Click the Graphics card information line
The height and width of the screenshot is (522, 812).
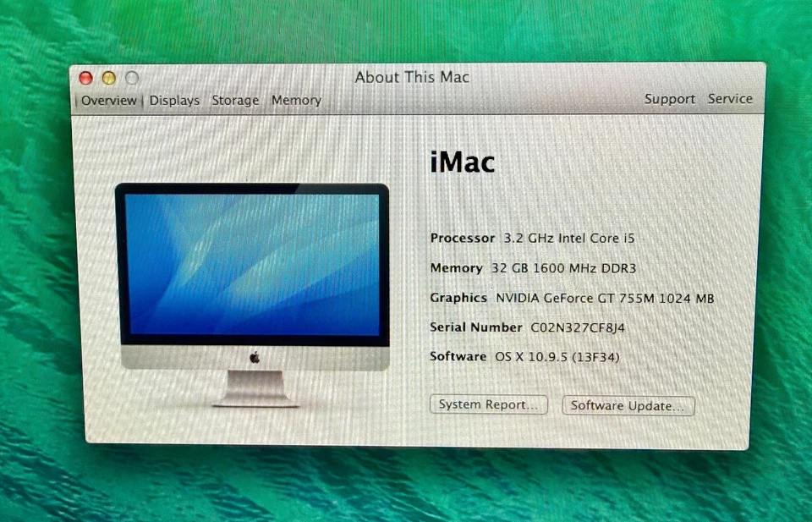click(x=572, y=298)
